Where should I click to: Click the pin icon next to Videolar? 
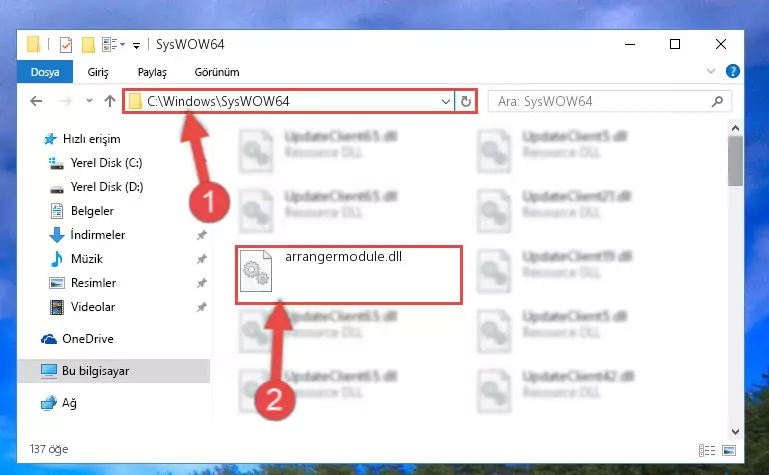pos(202,307)
